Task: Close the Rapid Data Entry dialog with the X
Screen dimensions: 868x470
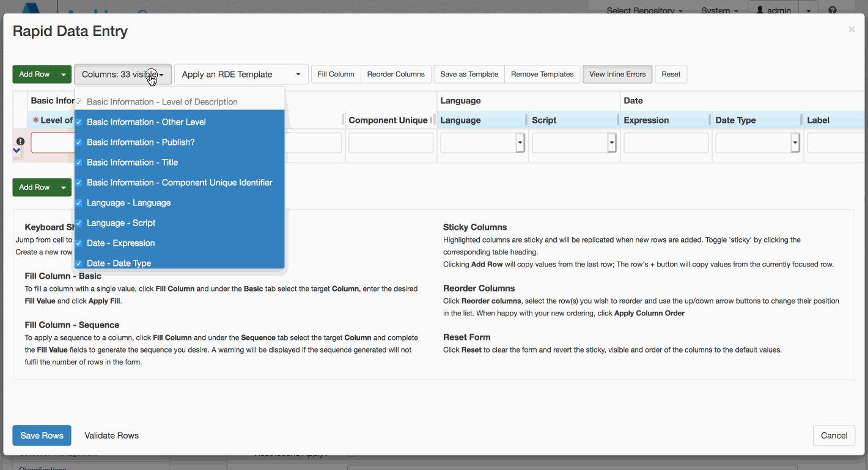Action: 851,29
